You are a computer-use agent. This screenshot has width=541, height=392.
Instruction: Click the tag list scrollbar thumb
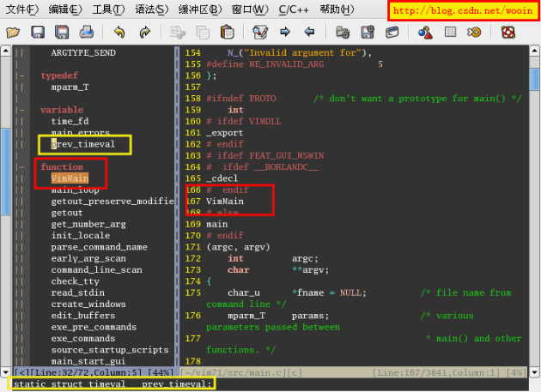[5, 172]
